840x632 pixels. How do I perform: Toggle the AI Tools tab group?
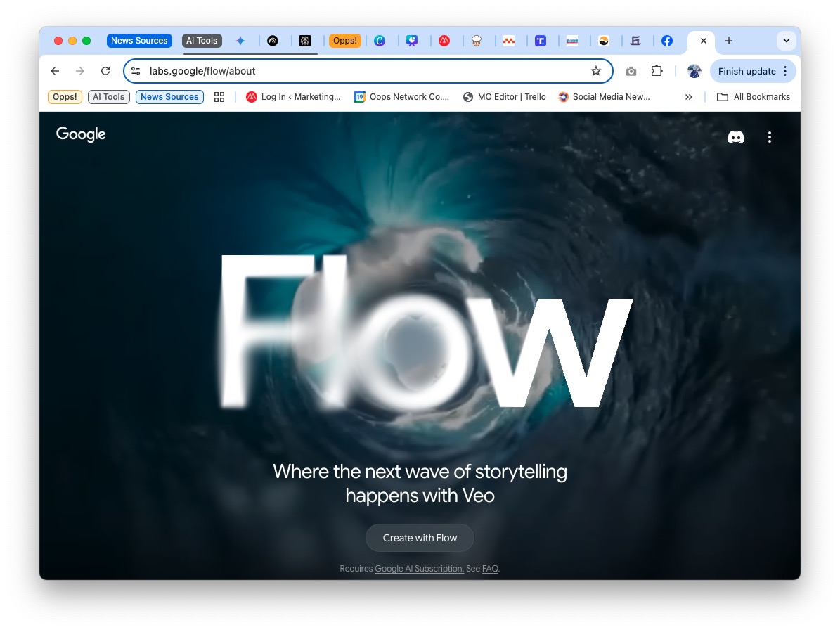(x=202, y=41)
